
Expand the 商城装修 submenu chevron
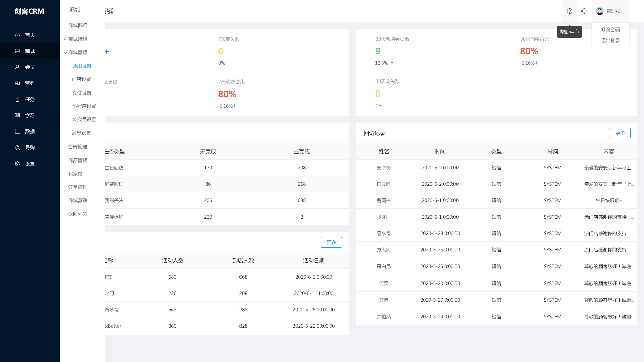pos(65,39)
